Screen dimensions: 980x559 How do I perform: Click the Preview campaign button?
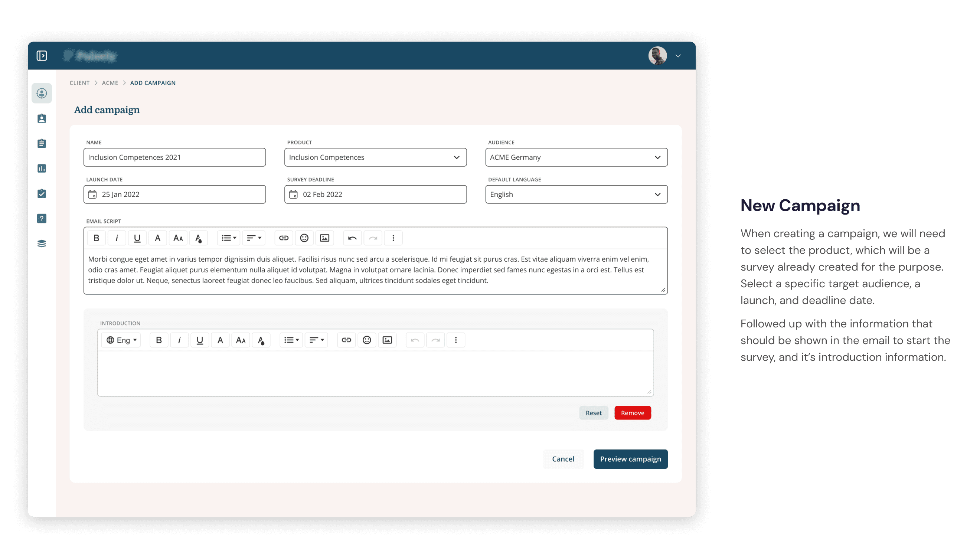pos(630,459)
